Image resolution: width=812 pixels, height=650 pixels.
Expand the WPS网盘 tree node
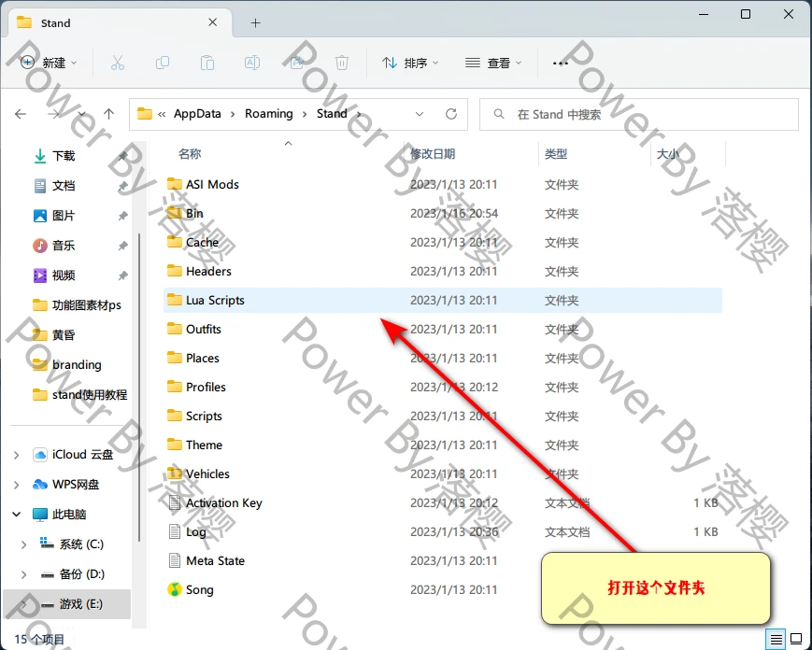(17, 485)
